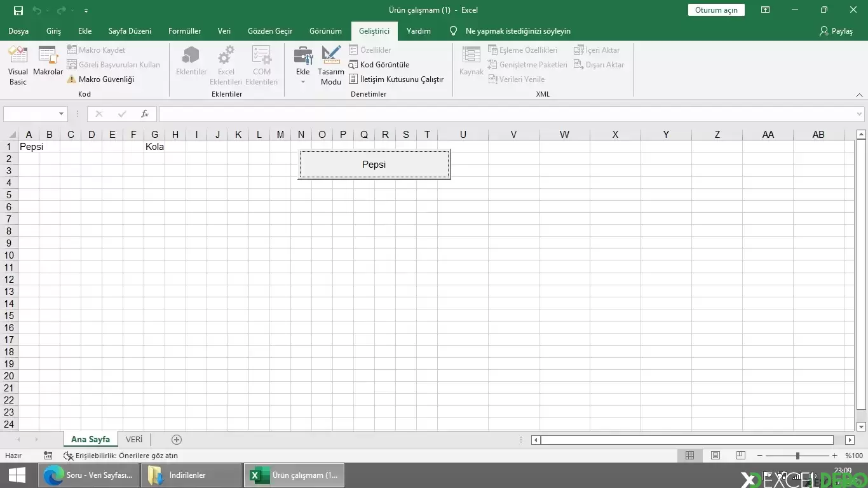Run İletişim Kutusunu Çalıştır
Image resolution: width=868 pixels, height=488 pixels.
[x=397, y=79]
